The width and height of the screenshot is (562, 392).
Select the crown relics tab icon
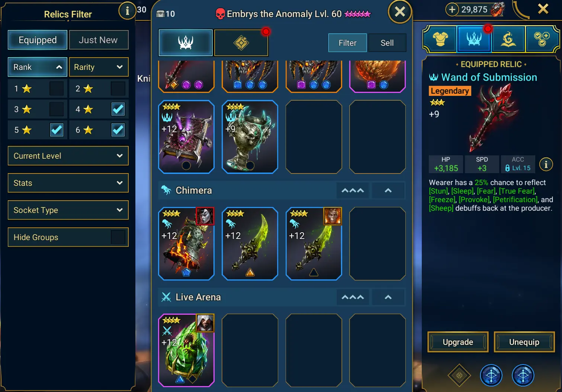pos(186,43)
